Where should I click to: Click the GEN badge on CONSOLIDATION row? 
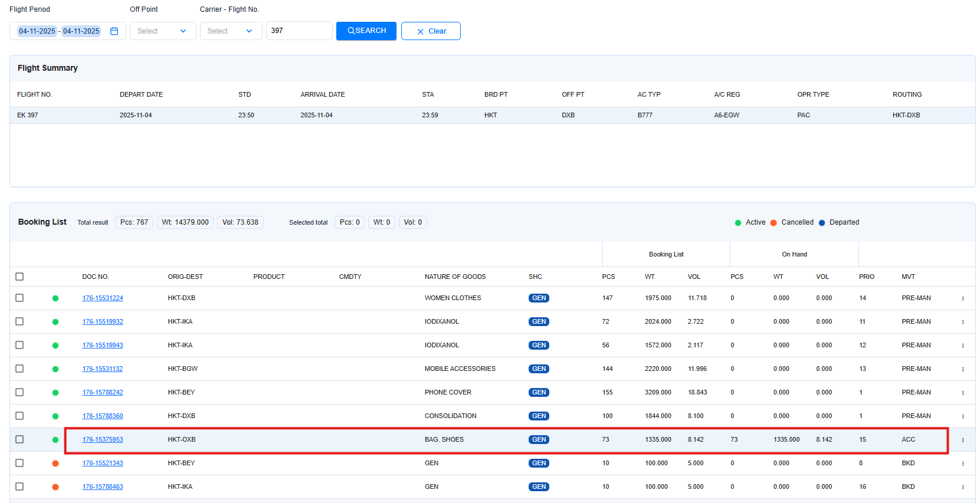coord(539,416)
